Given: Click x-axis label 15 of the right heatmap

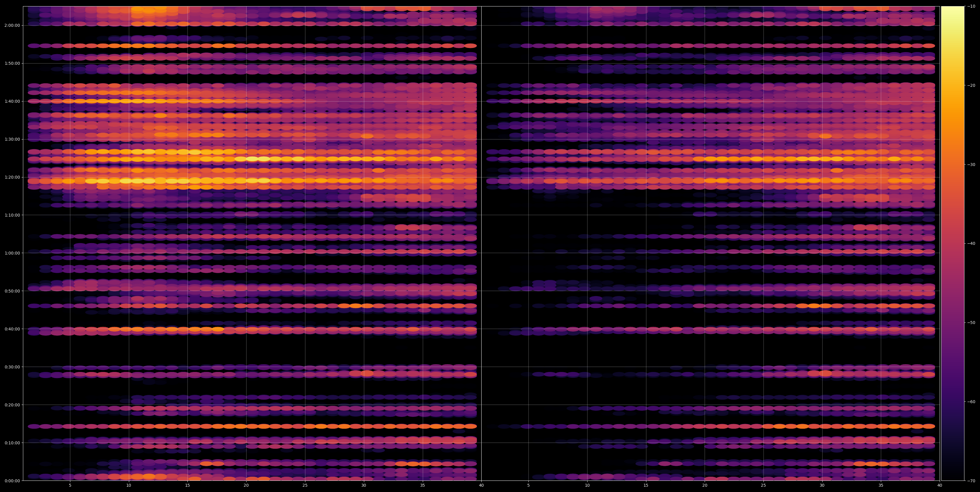Looking at the screenshot, I should pos(646,486).
